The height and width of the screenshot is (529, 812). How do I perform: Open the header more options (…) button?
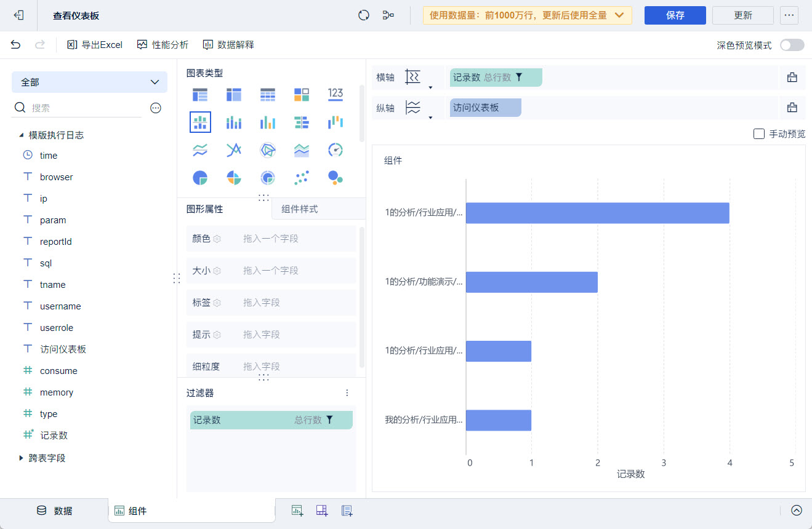(x=789, y=15)
